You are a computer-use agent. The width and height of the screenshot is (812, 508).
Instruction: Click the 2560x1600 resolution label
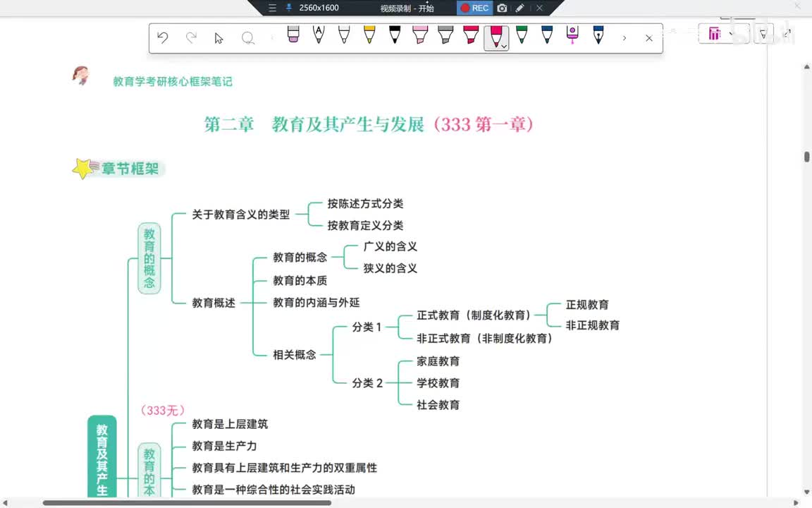pos(319,8)
